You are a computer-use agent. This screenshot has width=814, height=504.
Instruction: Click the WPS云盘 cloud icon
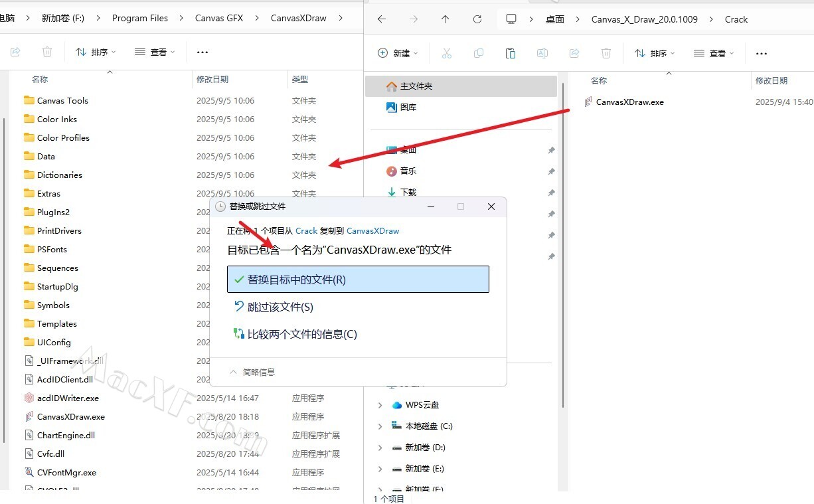pos(397,404)
